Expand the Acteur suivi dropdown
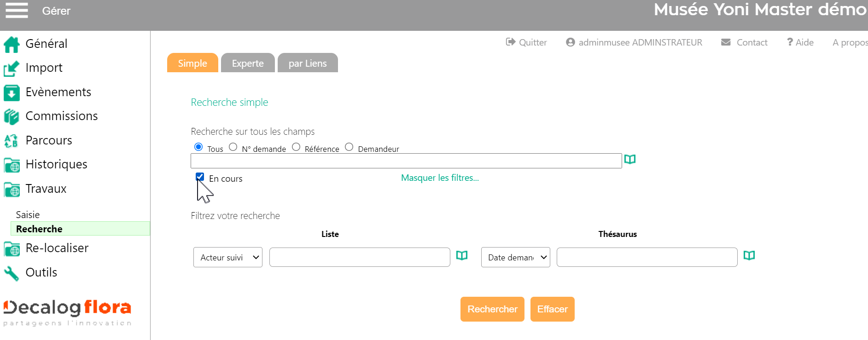 click(228, 257)
